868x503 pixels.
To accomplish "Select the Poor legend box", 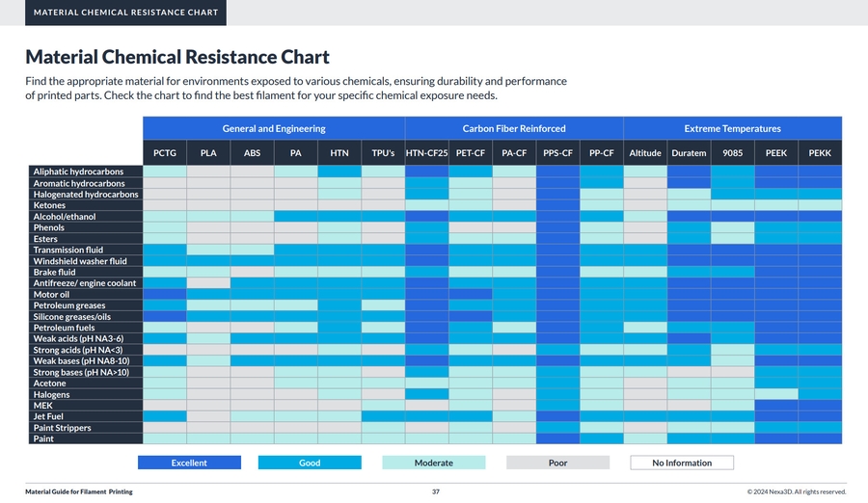I will [557, 463].
